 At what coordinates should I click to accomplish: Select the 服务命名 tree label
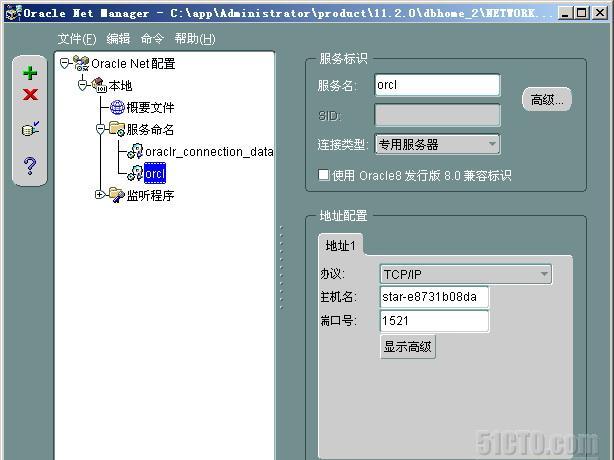(150, 129)
